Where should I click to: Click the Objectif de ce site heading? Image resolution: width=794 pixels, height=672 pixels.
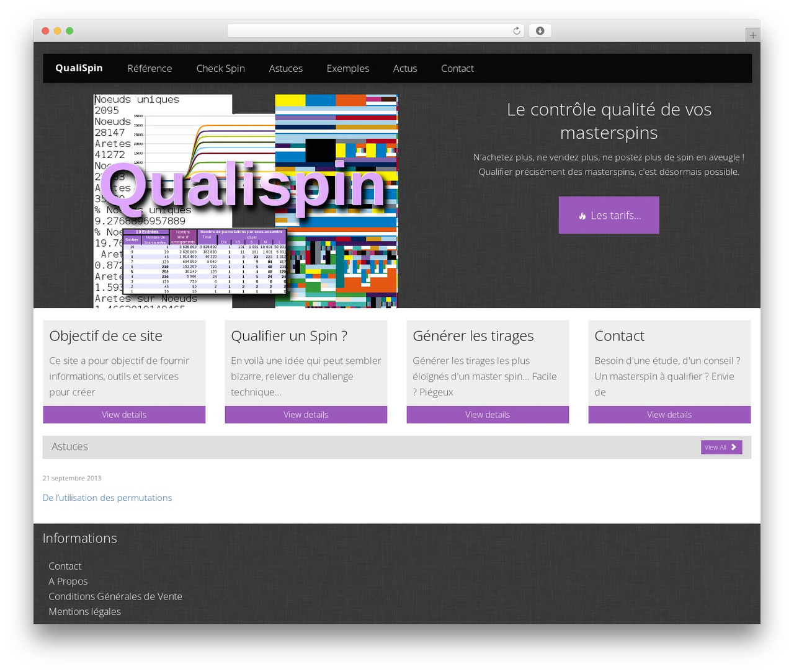coord(106,336)
